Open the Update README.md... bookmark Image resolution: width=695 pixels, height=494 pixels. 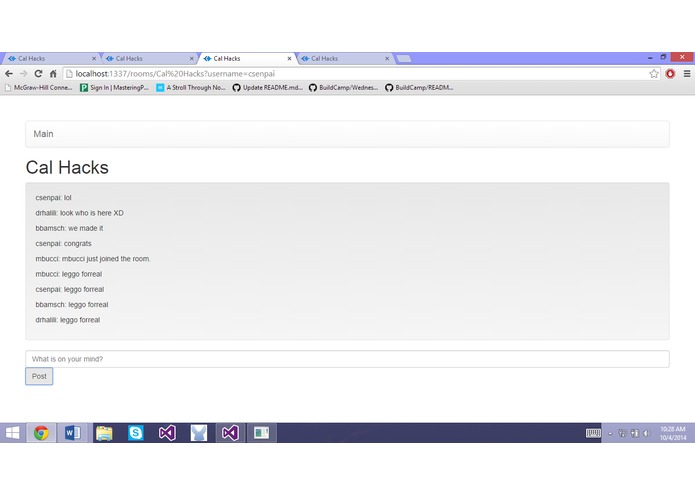tap(268, 88)
